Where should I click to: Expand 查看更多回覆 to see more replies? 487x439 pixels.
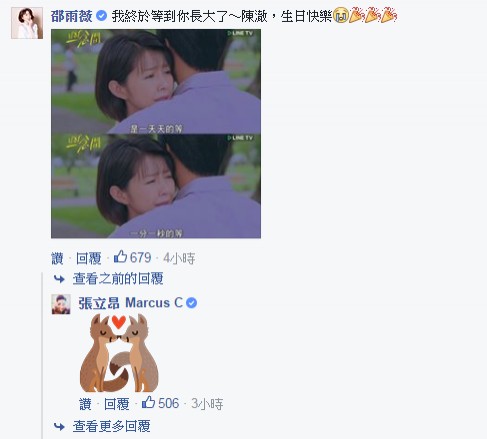click(x=111, y=426)
